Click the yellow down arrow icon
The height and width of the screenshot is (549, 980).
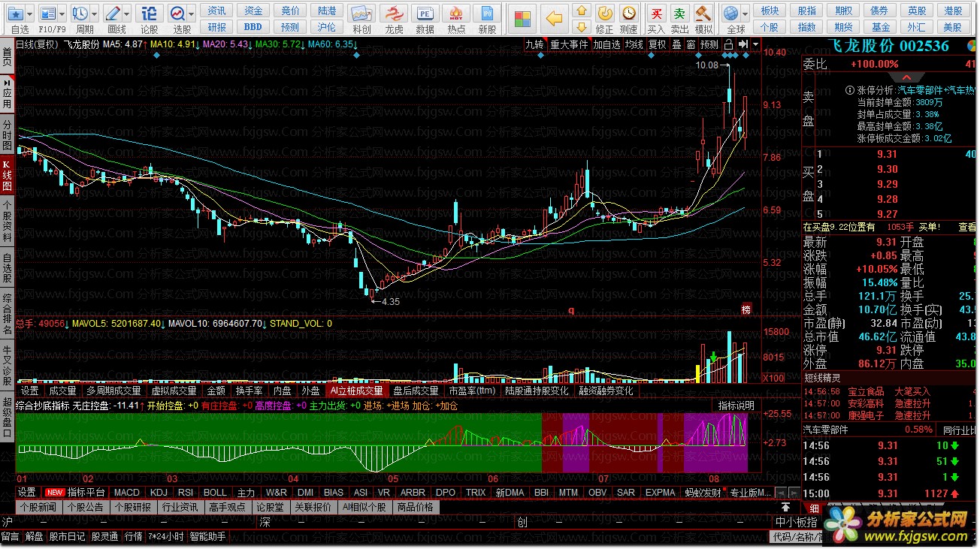[581, 28]
